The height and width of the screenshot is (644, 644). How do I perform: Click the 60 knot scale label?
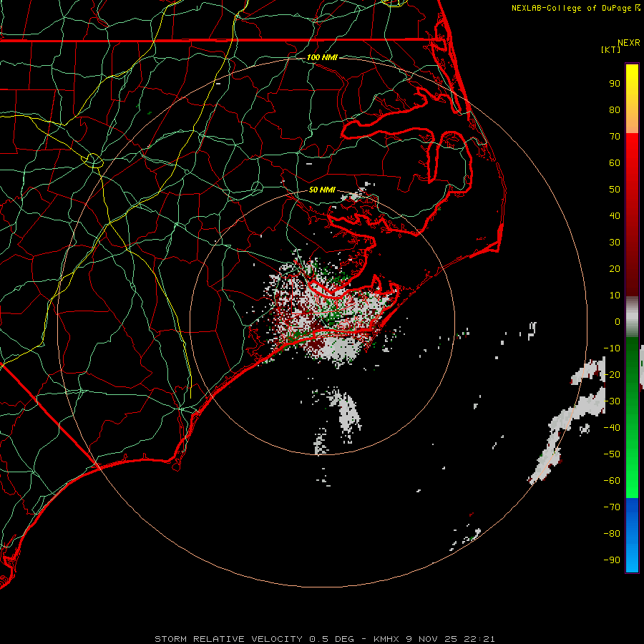[615, 163]
